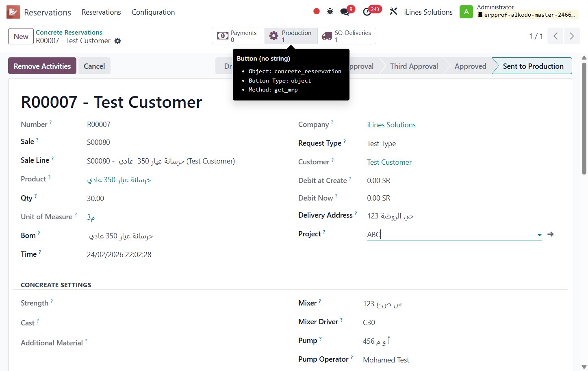The height and width of the screenshot is (371, 588).
Task: Open the Project record external link arrow
Action: [x=551, y=234]
